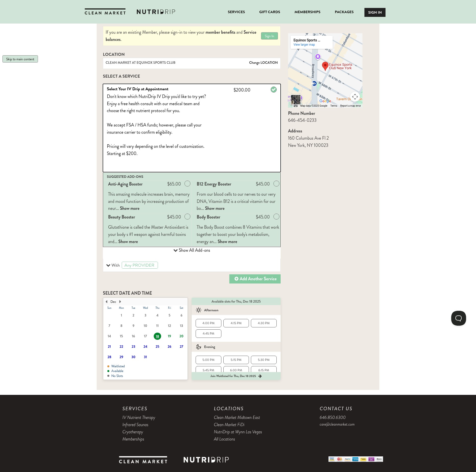Select the 5:15 PM time slot

236,360
